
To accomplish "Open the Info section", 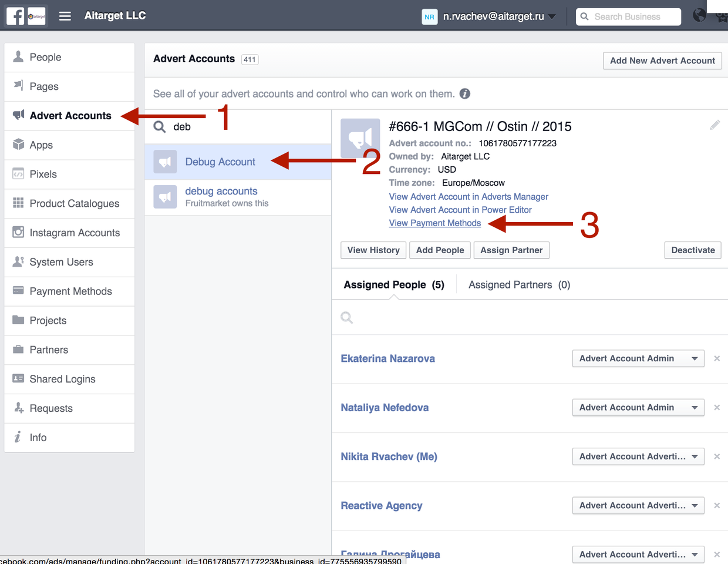I will tap(69, 438).
